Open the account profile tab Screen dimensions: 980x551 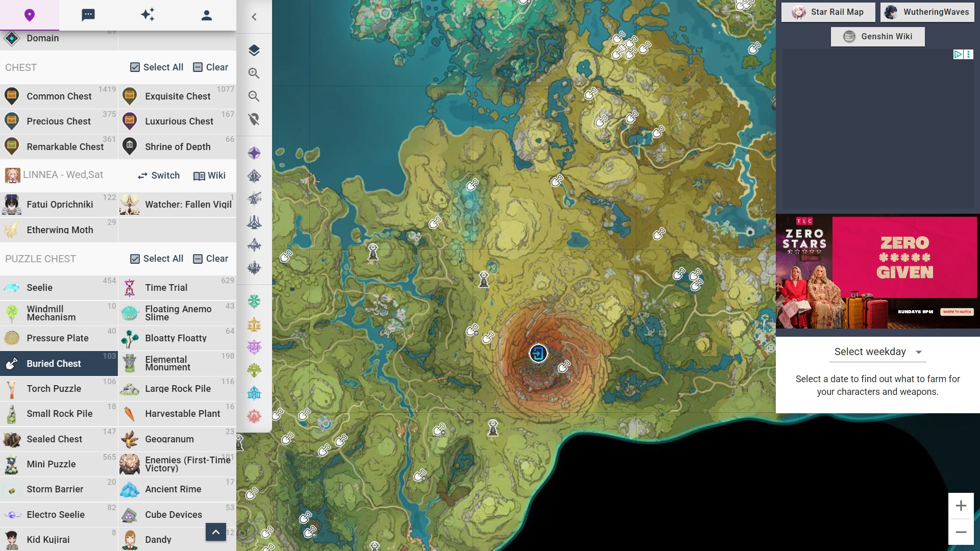[x=207, y=15]
